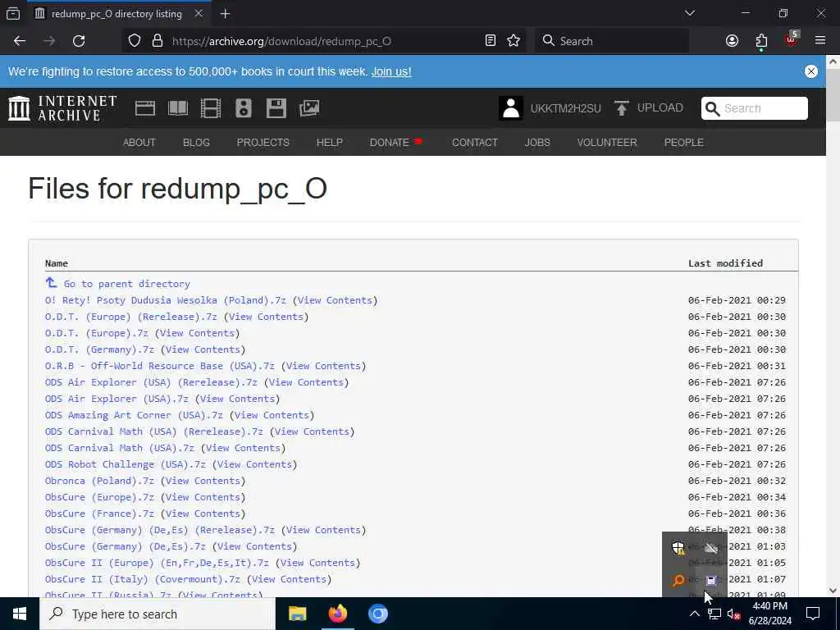The image size is (840, 630).
Task: Click the Type here to search box
Action: point(157,614)
